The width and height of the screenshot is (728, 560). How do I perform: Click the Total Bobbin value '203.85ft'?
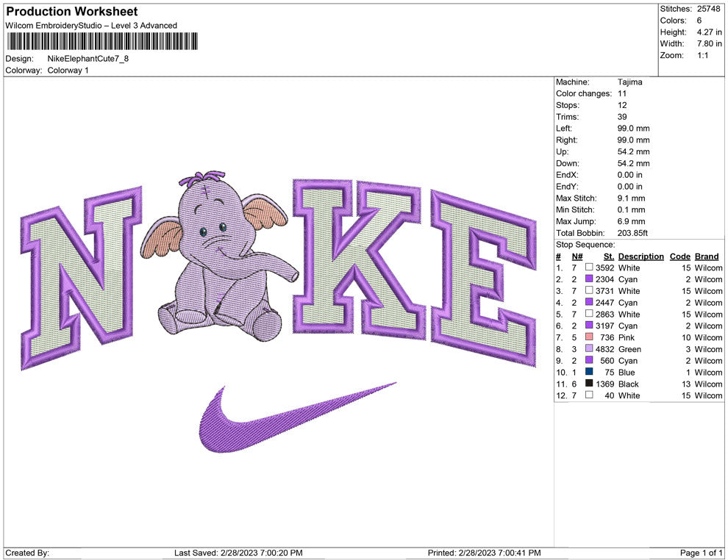[x=632, y=233]
